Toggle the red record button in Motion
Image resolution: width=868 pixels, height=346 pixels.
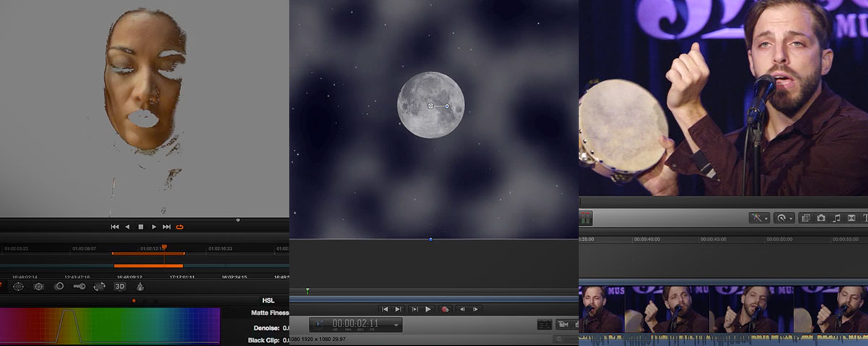tap(445, 309)
